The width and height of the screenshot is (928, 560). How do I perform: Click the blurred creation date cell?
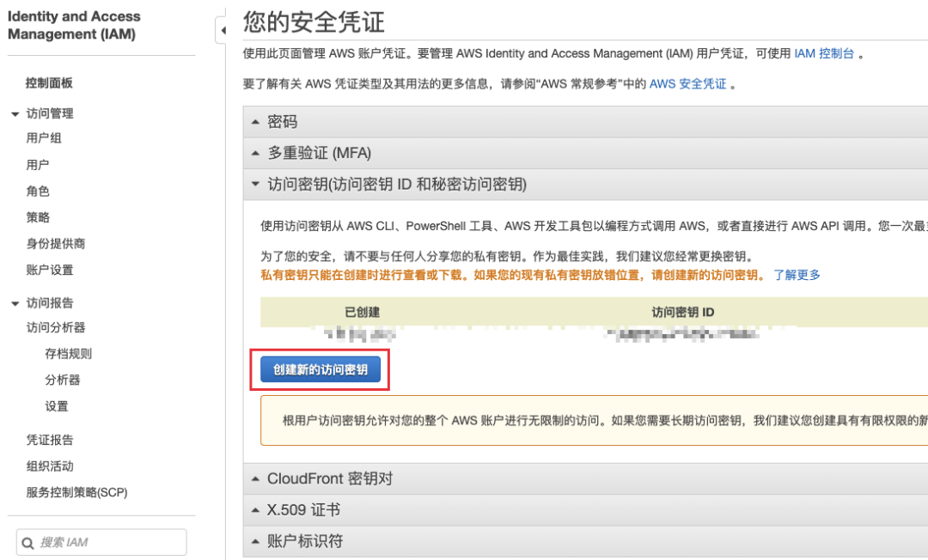[362, 335]
